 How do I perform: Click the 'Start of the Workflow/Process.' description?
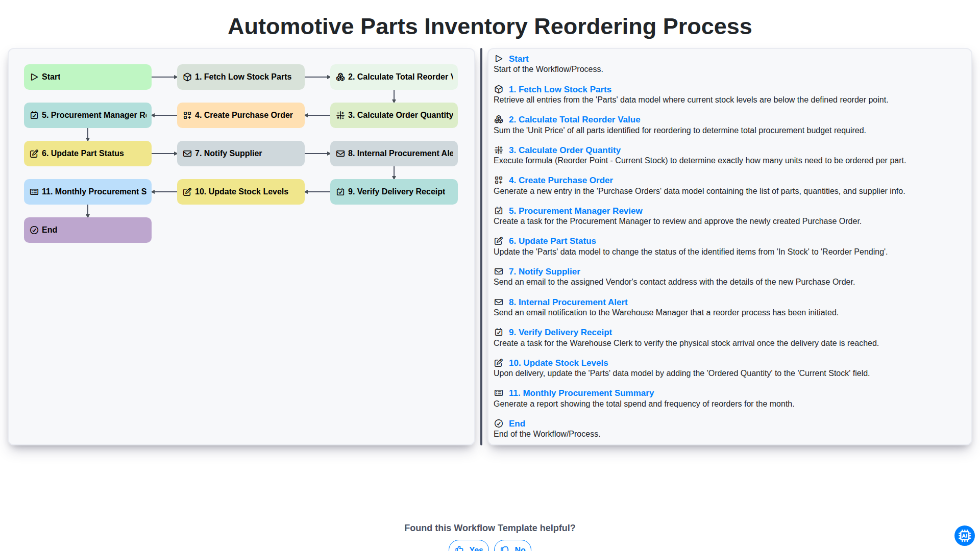click(548, 69)
